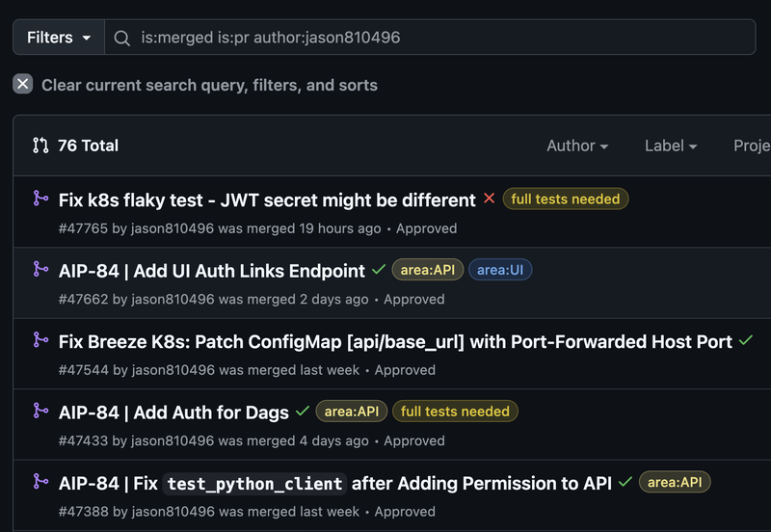Screen dimensions: 771x532
Task: Click merged icon for 'Fix test_python_client' PR
Action: (x=40, y=482)
